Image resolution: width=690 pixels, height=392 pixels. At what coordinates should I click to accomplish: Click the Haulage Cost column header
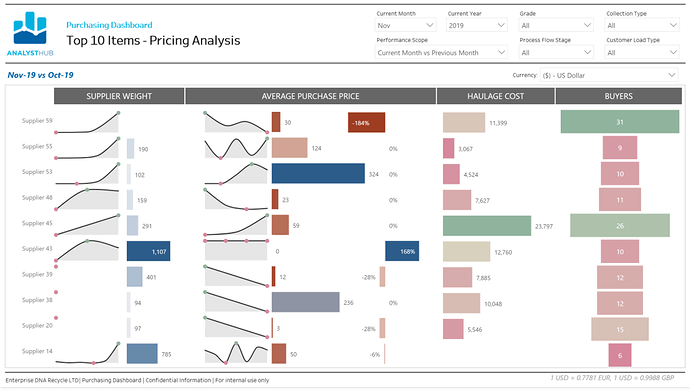[x=495, y=96]
